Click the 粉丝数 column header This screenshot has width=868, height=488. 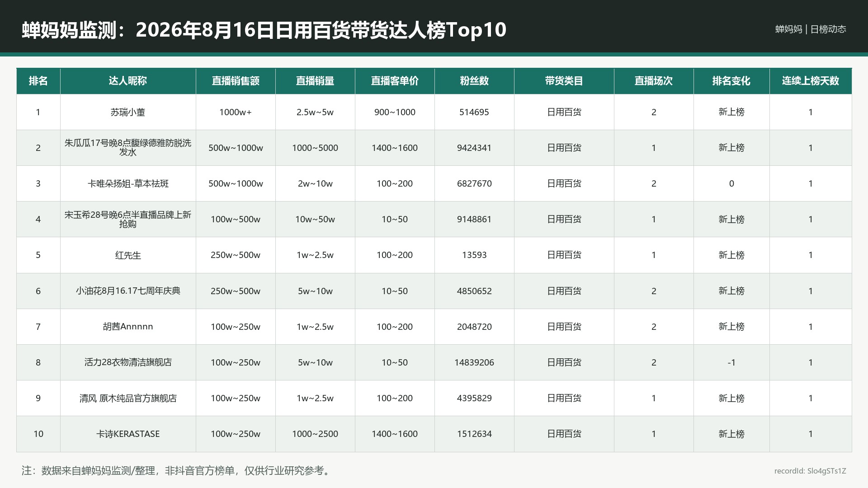(474, 81)
